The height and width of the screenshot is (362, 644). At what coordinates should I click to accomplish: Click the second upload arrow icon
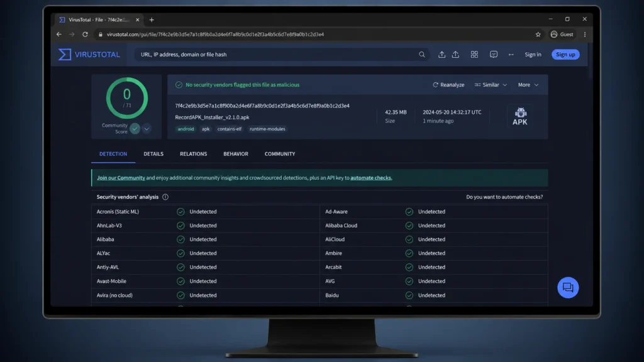(x=455, y=54)
